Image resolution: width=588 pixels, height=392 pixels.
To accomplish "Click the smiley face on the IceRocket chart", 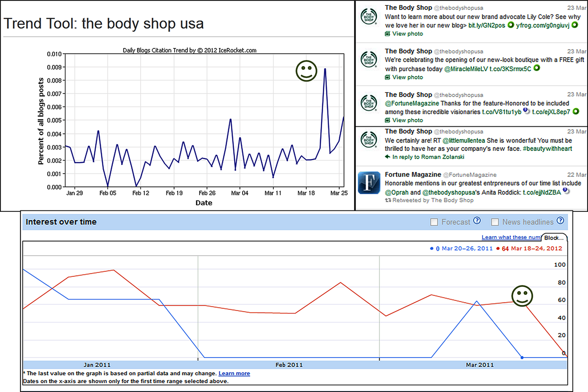I will click(x=306, y=71).
